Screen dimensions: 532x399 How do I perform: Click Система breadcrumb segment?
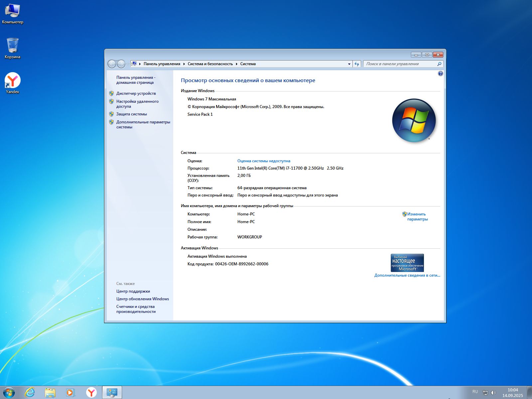(248, 64)
